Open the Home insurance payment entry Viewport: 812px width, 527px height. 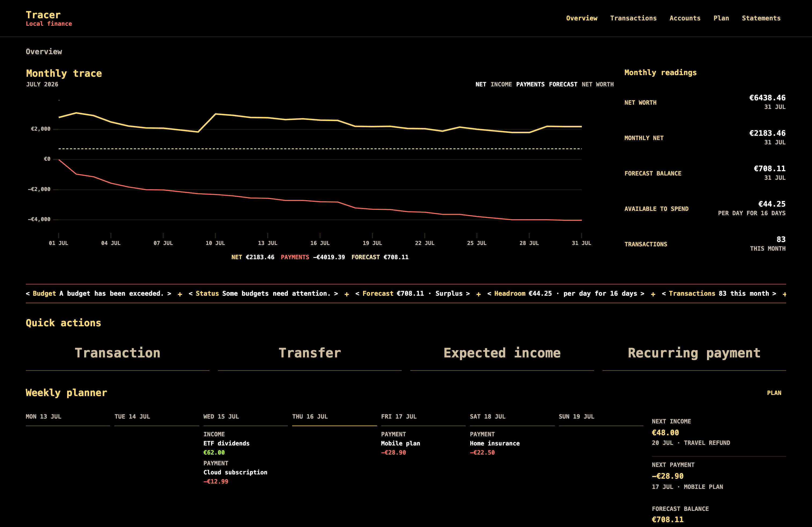click(495, 444)
